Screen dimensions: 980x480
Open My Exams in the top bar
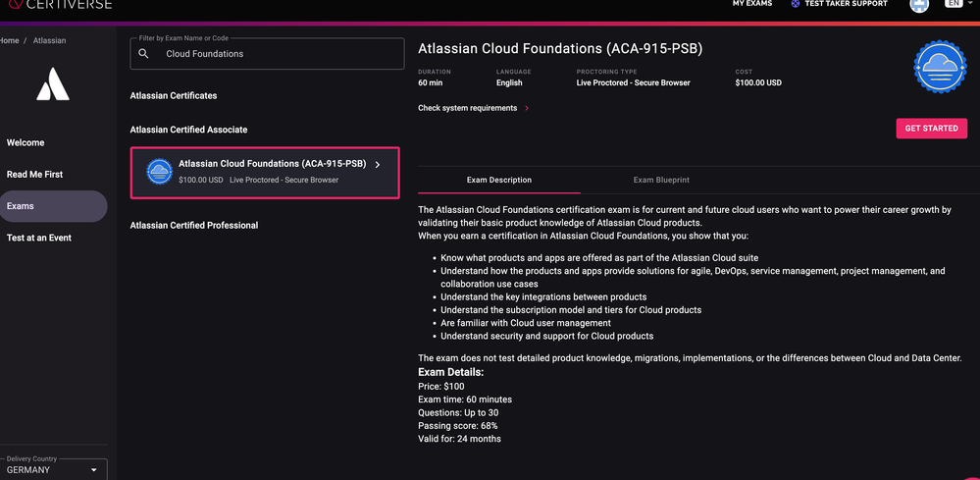point(751,4)
